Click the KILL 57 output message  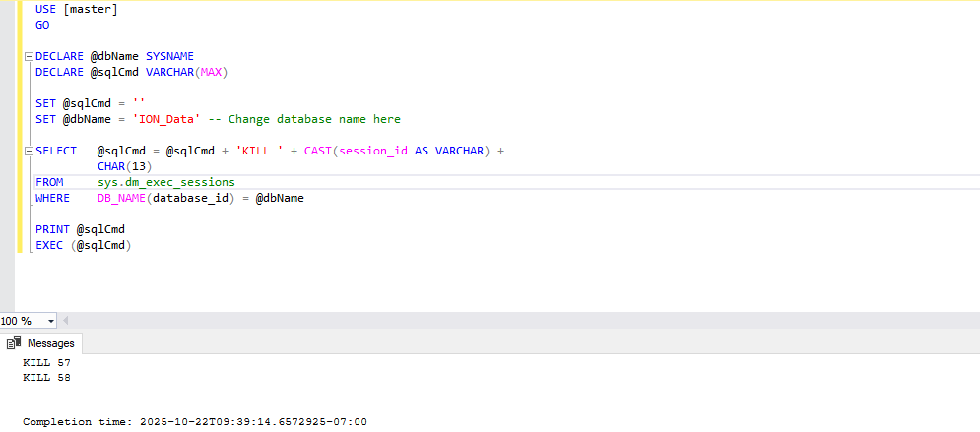click(47, 363)
